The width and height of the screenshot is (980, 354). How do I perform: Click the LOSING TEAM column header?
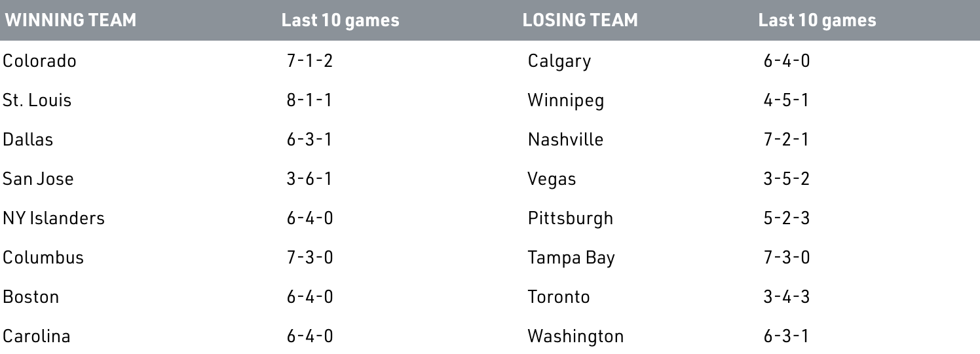pos(580,20)
